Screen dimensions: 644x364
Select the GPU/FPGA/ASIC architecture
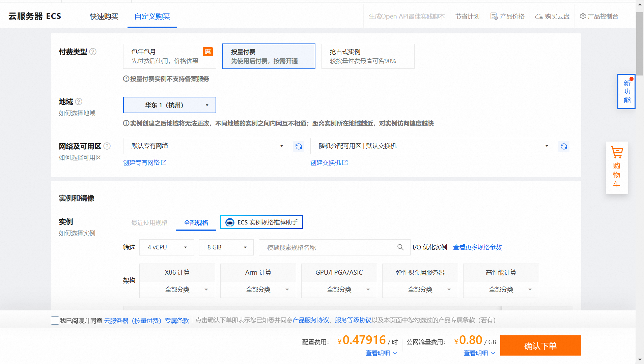tap(339, 272)
